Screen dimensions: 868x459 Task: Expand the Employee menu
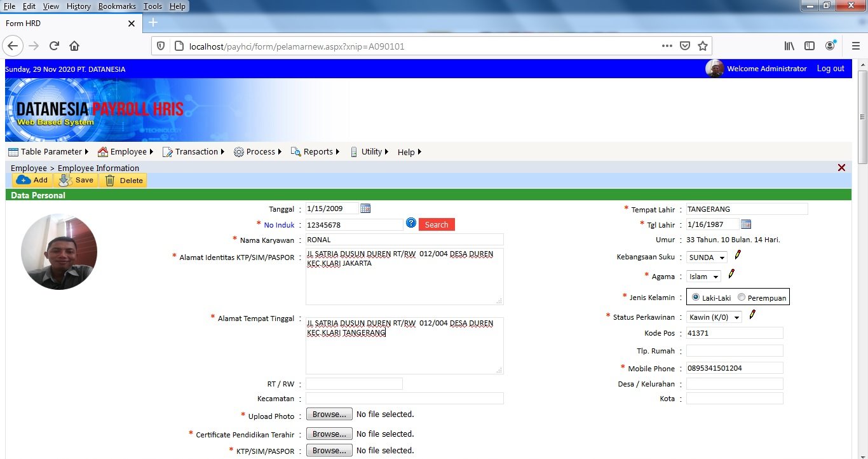[126, 152]
